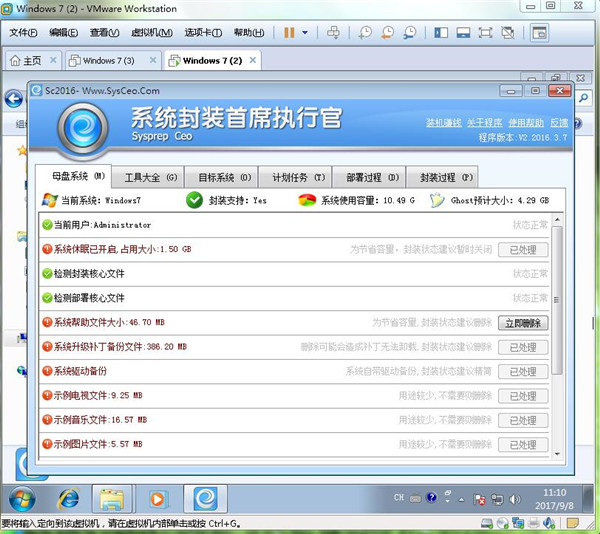600x534 pixels.
Task: Open the 编辑(E) menu
Action: pyautogui.click(x=64, y=33)
